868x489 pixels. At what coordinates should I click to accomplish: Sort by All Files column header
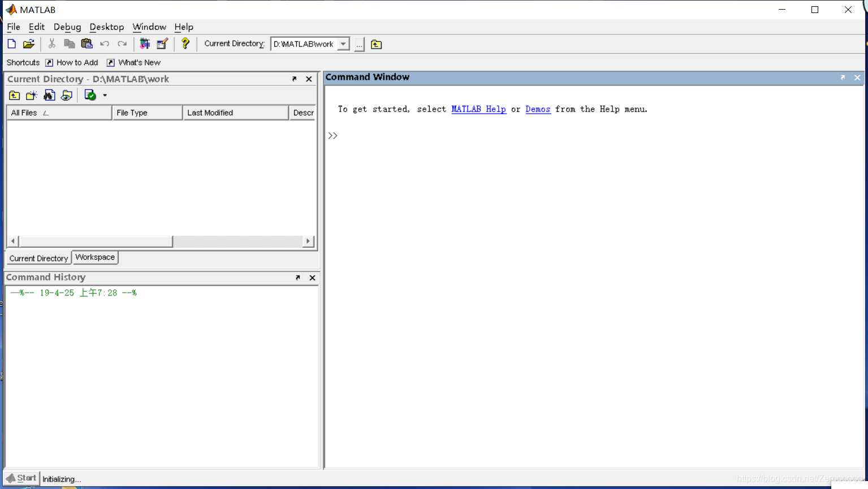[59, 113]
